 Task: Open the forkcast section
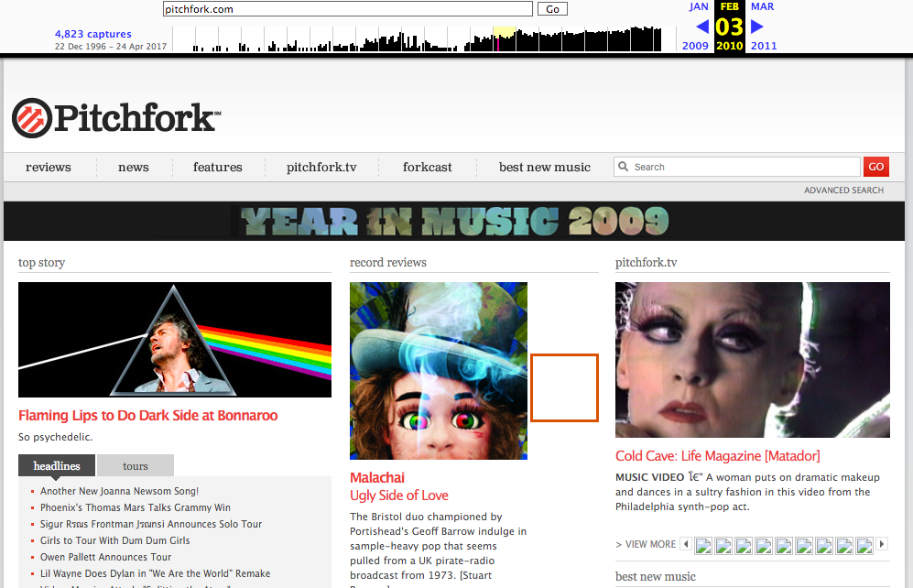428,167
